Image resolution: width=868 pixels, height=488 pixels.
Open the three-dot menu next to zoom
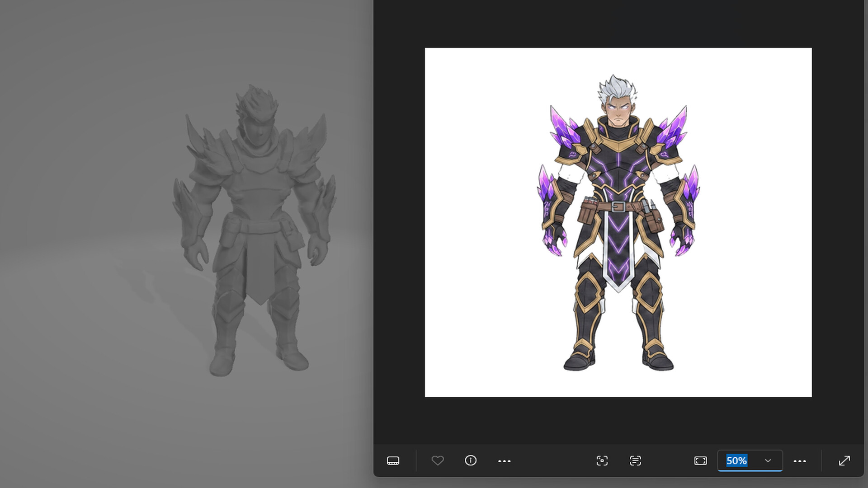(x=800, y=461)
